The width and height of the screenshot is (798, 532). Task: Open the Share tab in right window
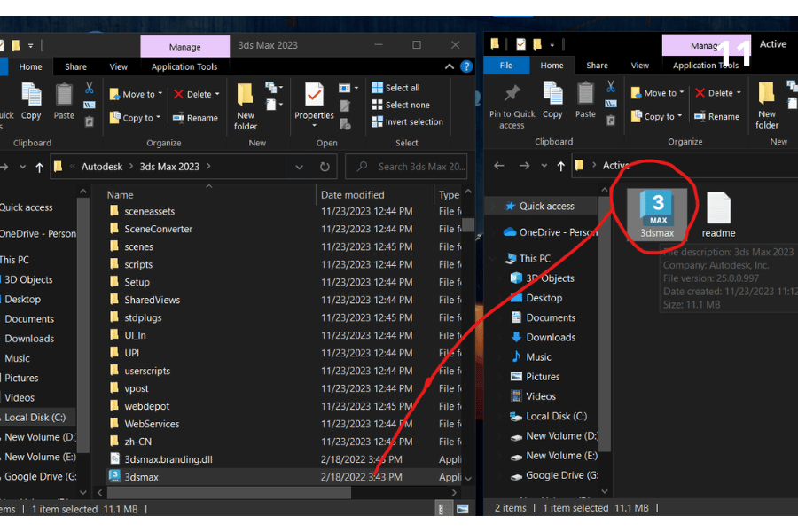[x=597, y=66]
